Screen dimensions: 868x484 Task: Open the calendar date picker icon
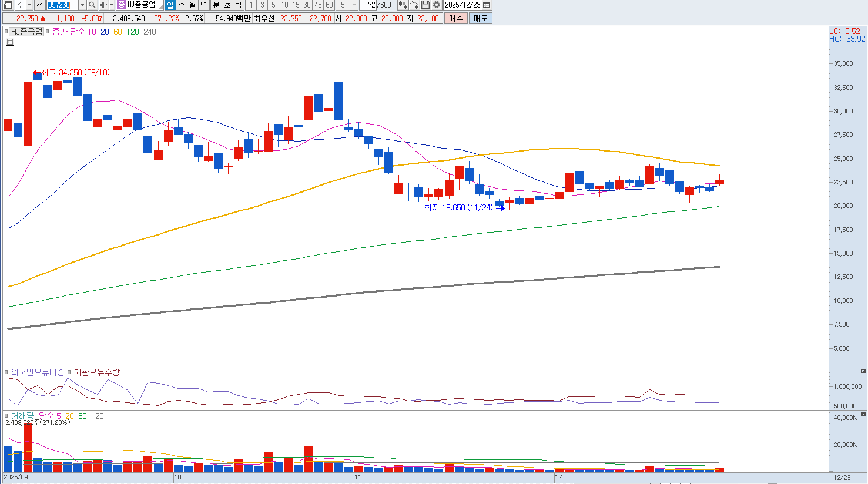pos(487,5)
